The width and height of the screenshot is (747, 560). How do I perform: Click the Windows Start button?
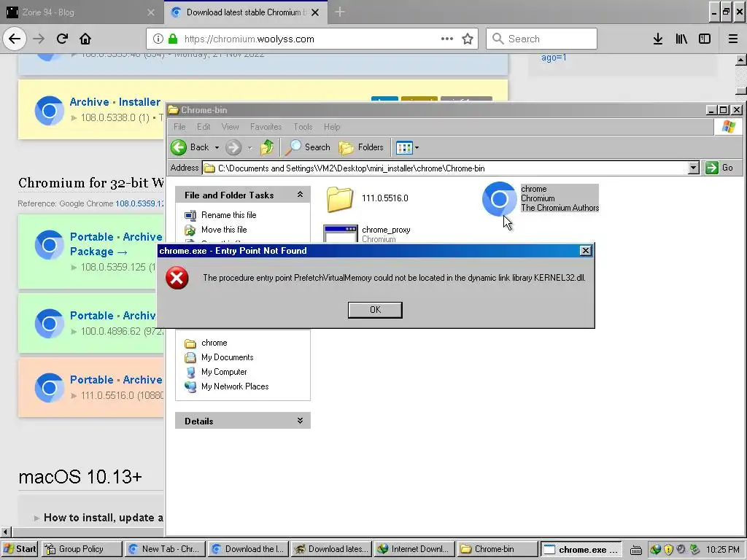20,549
